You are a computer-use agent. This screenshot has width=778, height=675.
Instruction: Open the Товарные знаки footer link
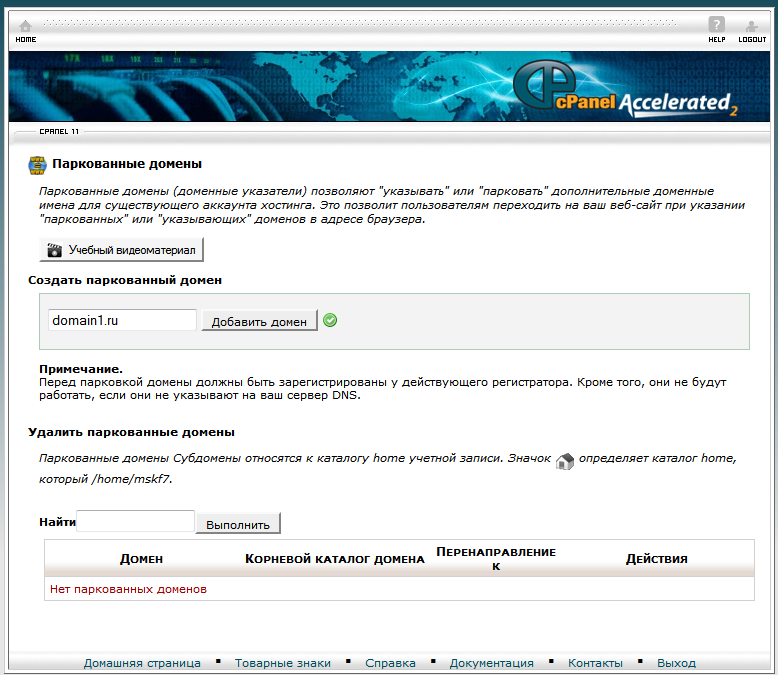[x=283, y=663]
